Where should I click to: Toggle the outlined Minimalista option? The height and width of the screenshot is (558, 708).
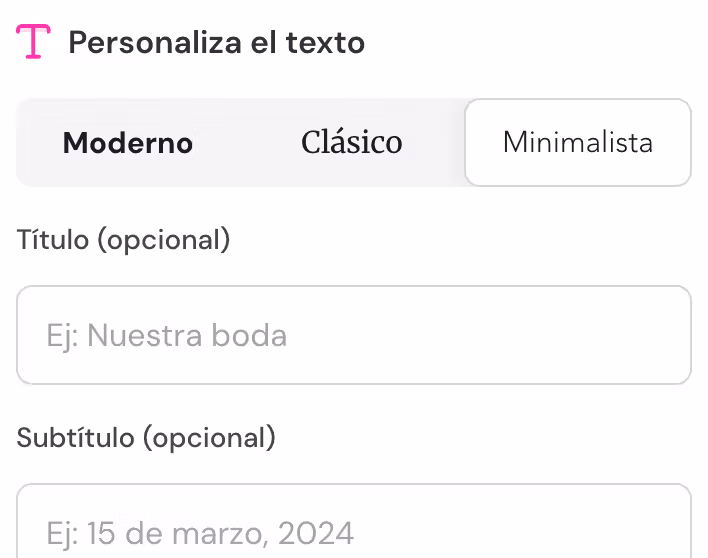(x=578, y=143)
